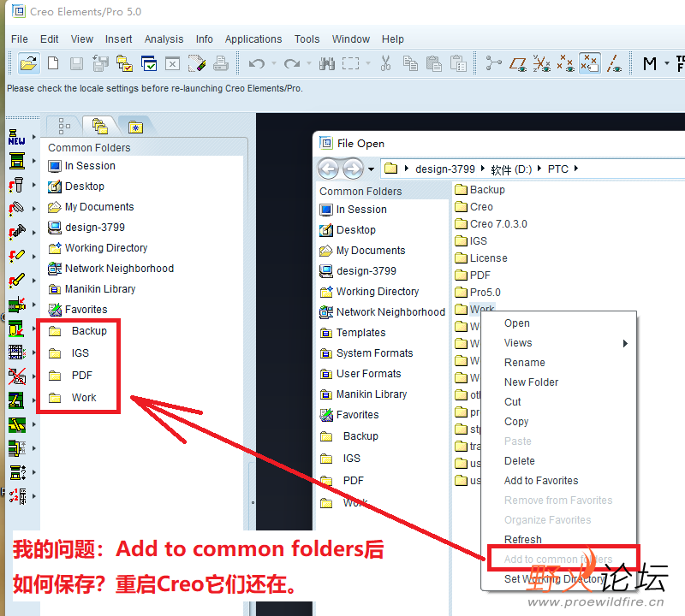The height and width of the screenshot is (616, 685).
Task: Switch to the Folder Browser navigator tab
Action: click(x=100, y=126)
